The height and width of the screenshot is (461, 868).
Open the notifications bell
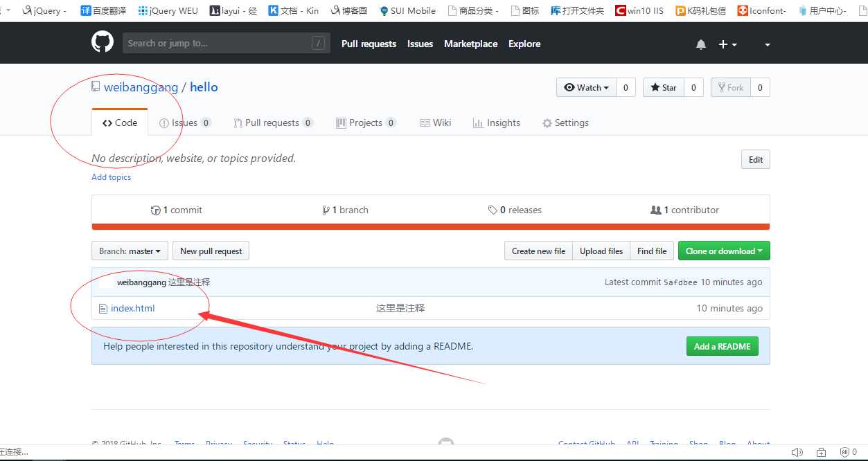(701, 44)
